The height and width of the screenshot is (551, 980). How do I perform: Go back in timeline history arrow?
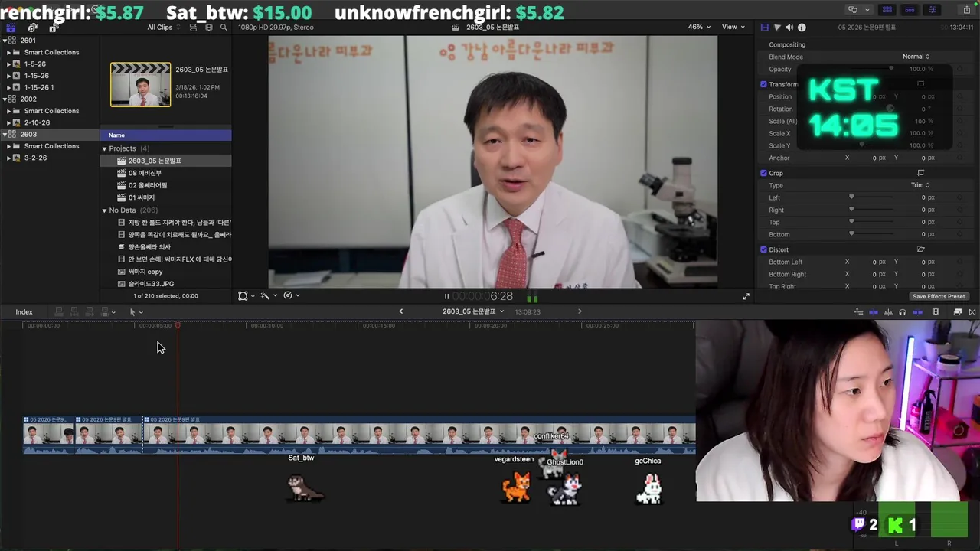pyautogui.click(x=400, y=311)
